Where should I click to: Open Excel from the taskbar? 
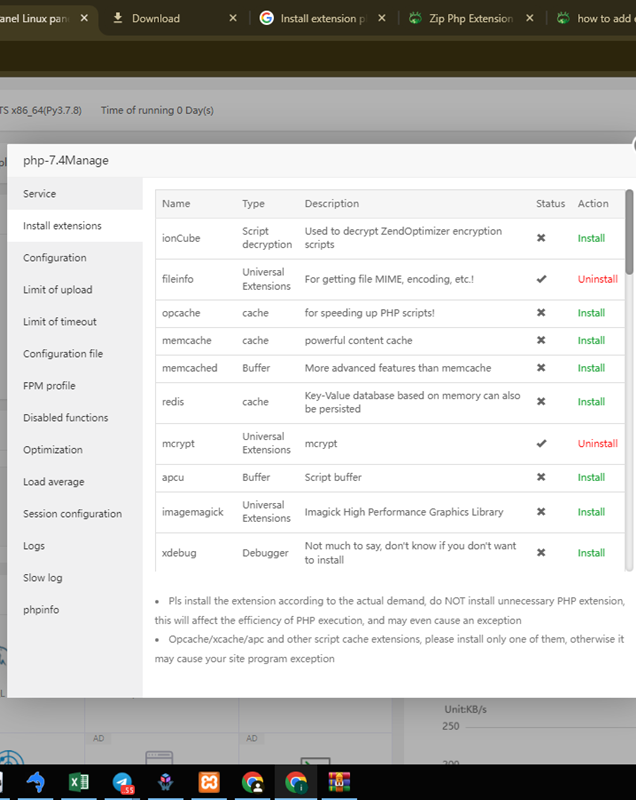(x=79, y=783)
